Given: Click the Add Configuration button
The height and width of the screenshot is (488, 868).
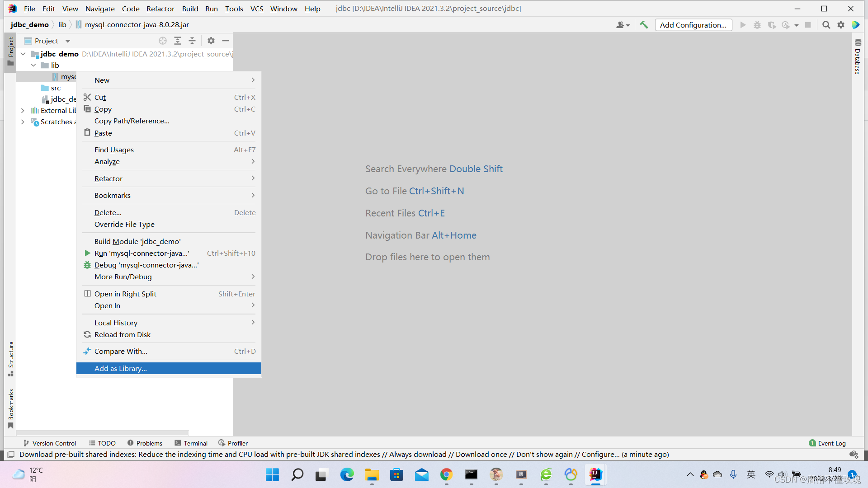Looking at the screenshot, I should click(x=693, y=25).
